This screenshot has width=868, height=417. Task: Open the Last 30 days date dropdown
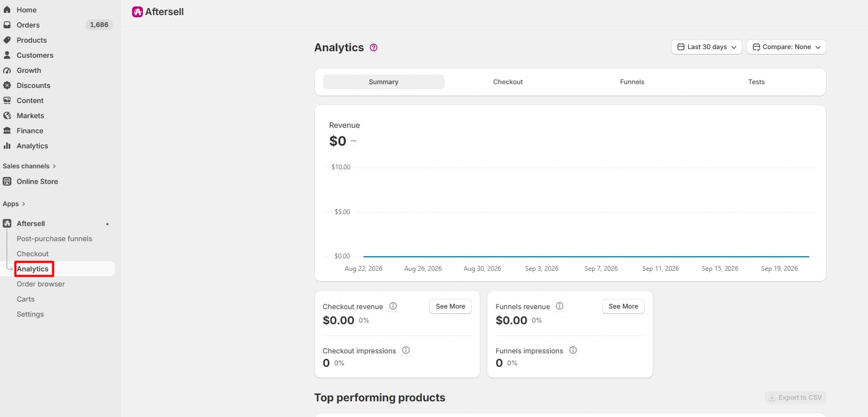(x=707, y=47)
